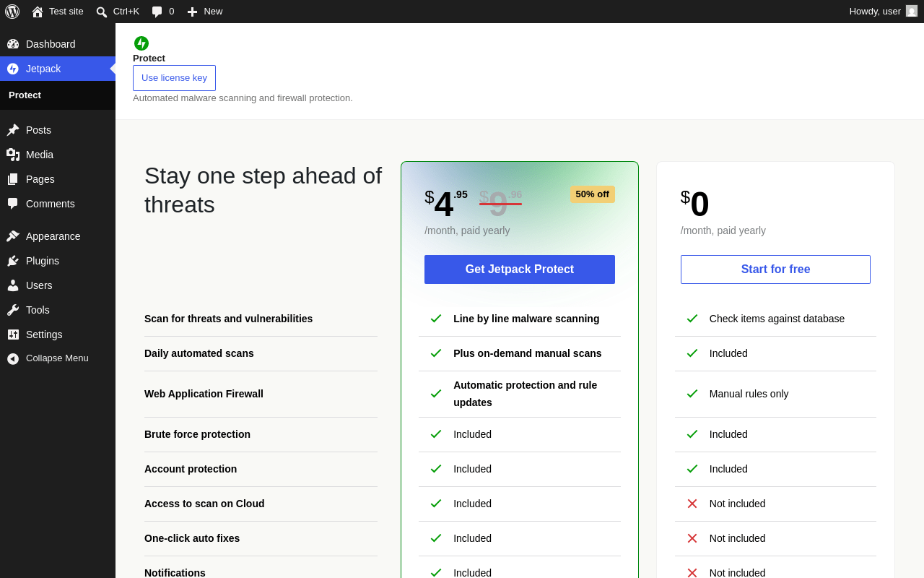Click Account protection label
Viewport: 924px width, 578px height.
point(191,469)
